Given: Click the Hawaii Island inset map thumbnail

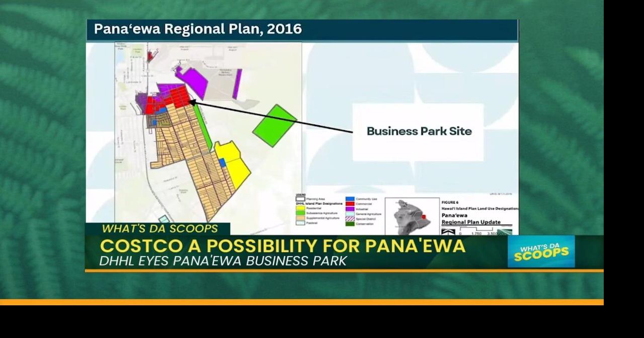Looking at the screenshot, I should (412, 216).
